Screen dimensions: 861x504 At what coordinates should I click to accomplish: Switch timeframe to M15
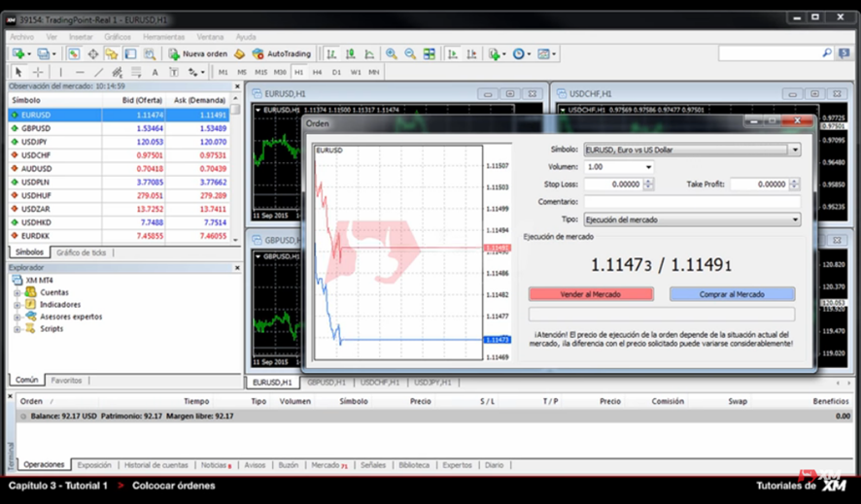coord(260,72)
